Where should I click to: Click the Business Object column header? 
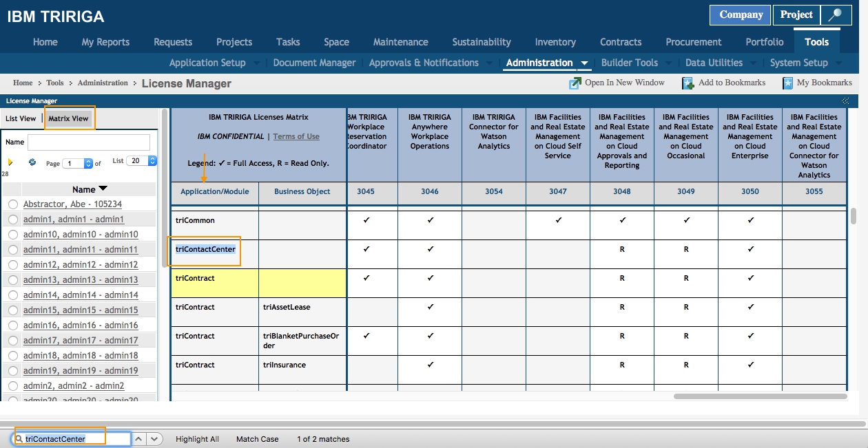point(302,191)
